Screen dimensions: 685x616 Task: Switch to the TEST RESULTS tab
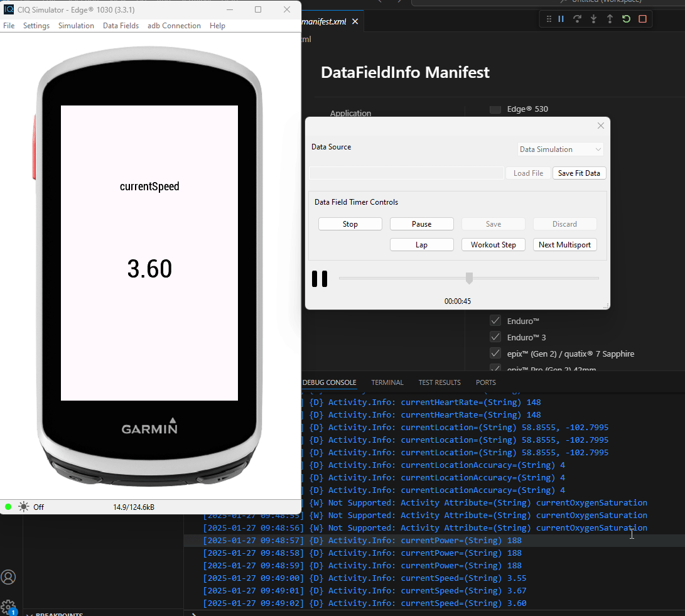click(440, 382)
